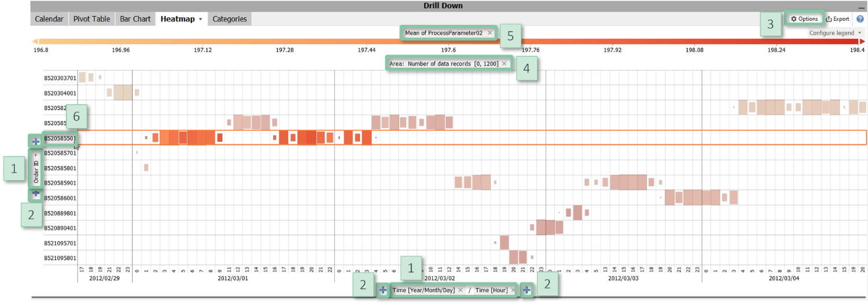Click plus icon below Order ID label
The height and width of the screenshot is (307, 868).
tap(36, 194)
